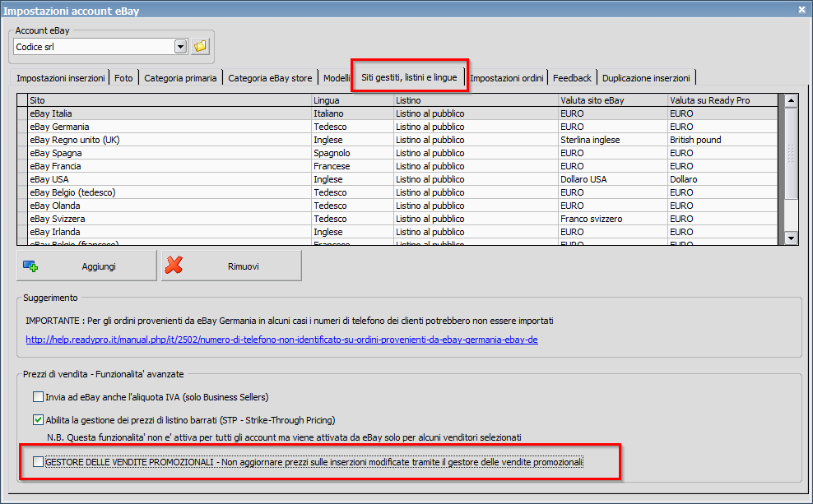This screenshot has height=504, width=813.
Task: Click the British pound cell
Action: click(722, 140)
